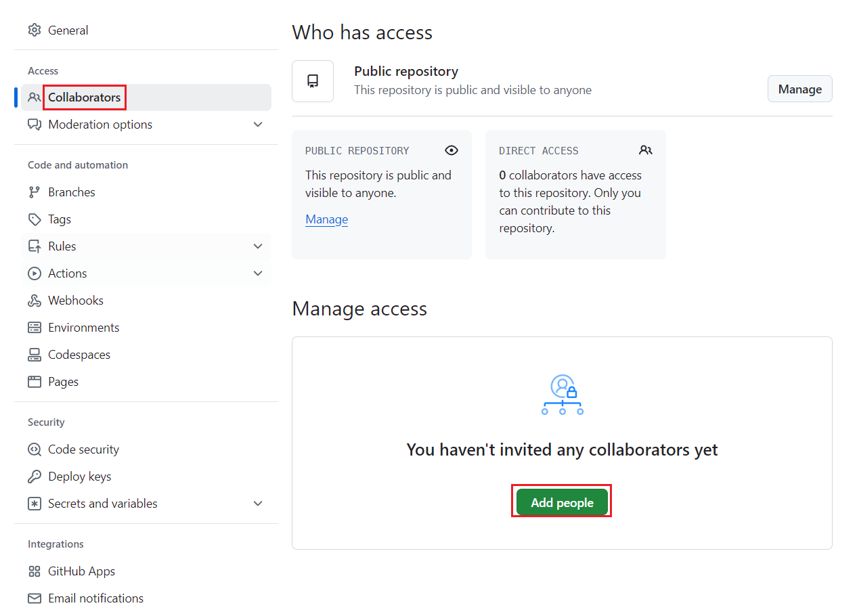The height and width of the screenshot is (616, 857).
Task: Click the 'Public repository' title text
Action: click(406, 71)
